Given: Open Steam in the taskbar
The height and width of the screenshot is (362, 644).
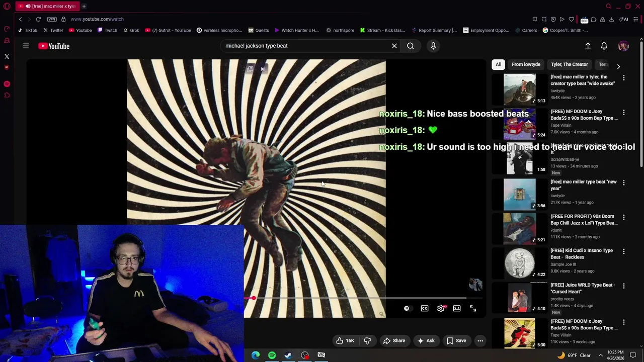Looking at the screenshot, I should click(288, 355).
